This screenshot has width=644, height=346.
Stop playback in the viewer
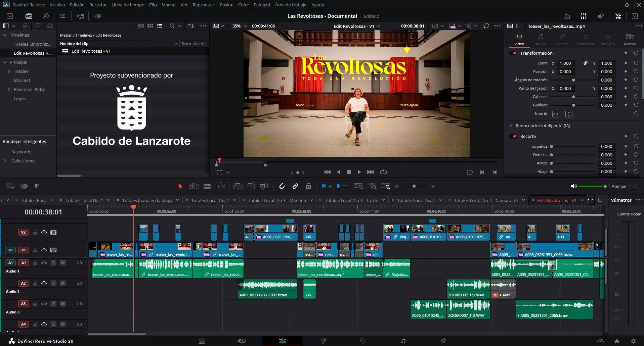pos(349,172)
